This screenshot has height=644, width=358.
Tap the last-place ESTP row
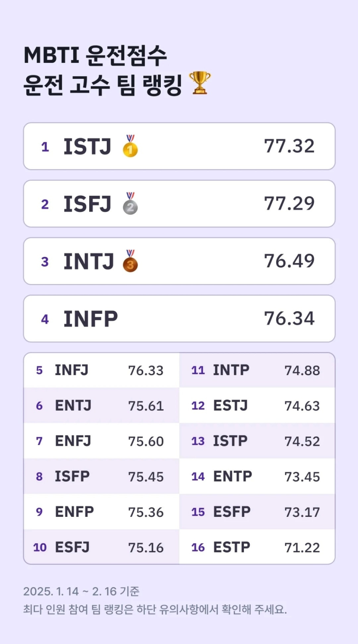click(257, 547)
